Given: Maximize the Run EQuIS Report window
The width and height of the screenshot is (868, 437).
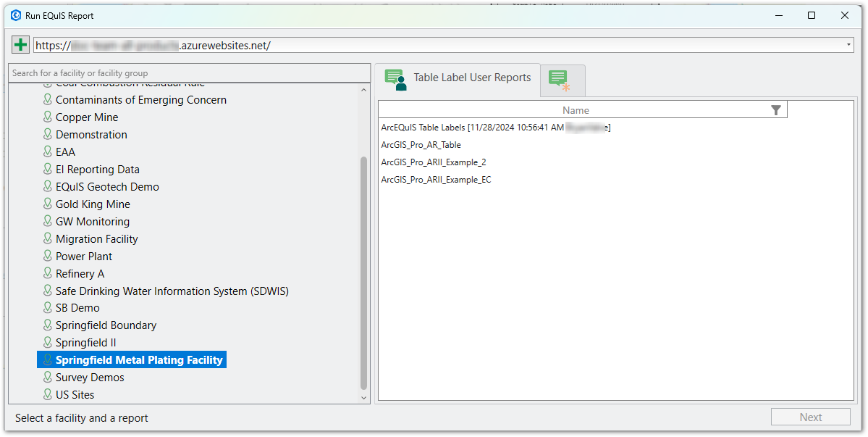Looking at the screenshot, I should [x=812, y=15].
